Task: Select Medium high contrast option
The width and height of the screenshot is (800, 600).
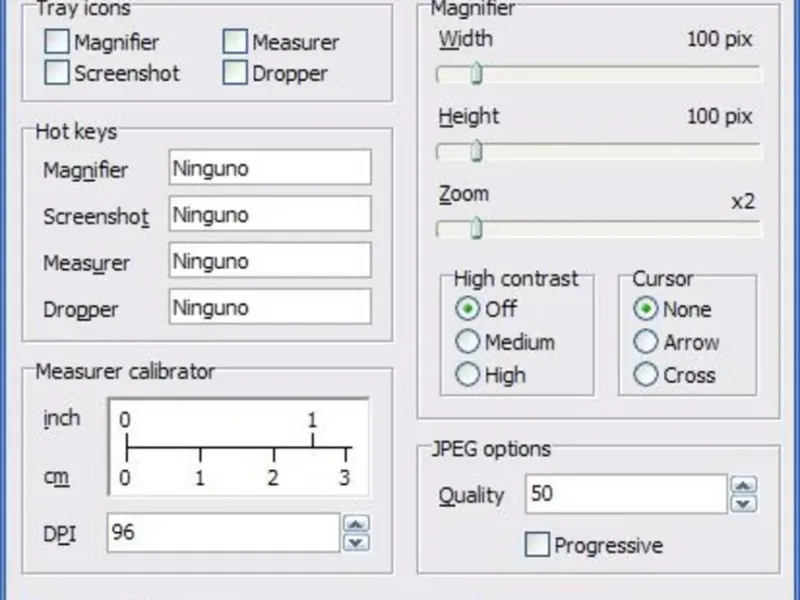Action: [x=467, y=342]
